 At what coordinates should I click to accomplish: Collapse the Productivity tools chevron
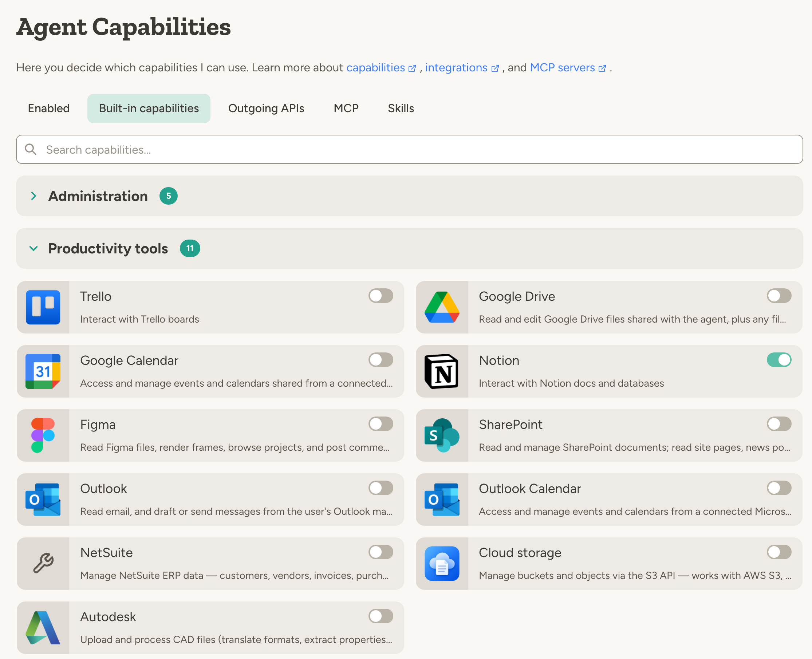33,248
